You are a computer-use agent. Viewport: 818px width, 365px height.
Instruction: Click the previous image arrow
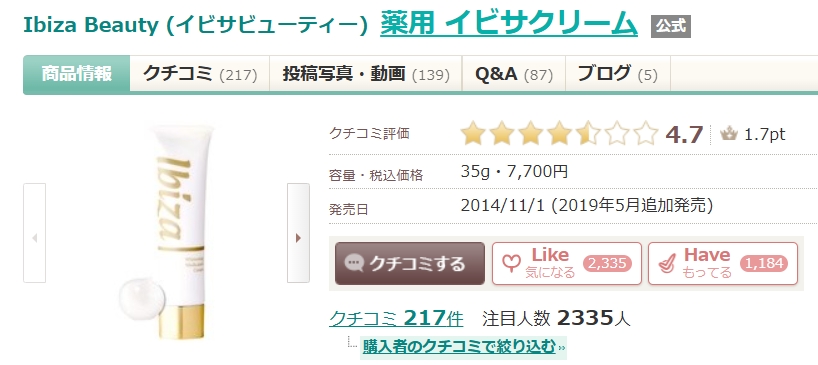tap(34, 233)
